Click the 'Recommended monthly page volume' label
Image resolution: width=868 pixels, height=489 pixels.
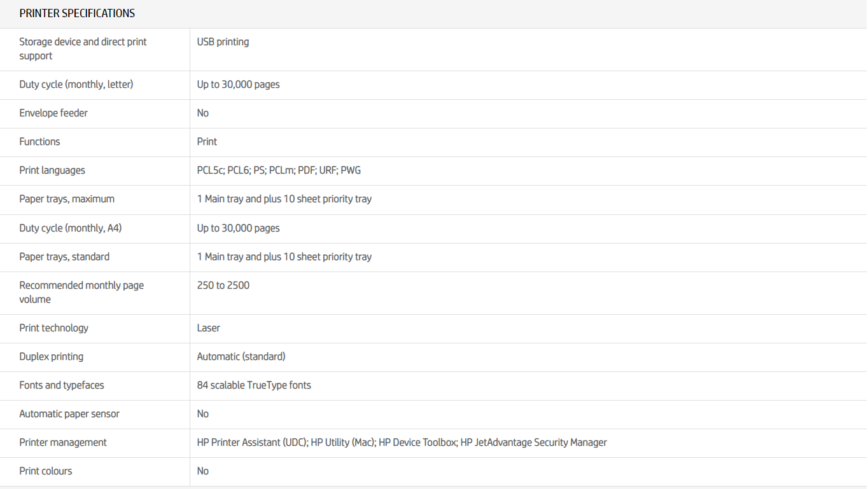point(81,293)
